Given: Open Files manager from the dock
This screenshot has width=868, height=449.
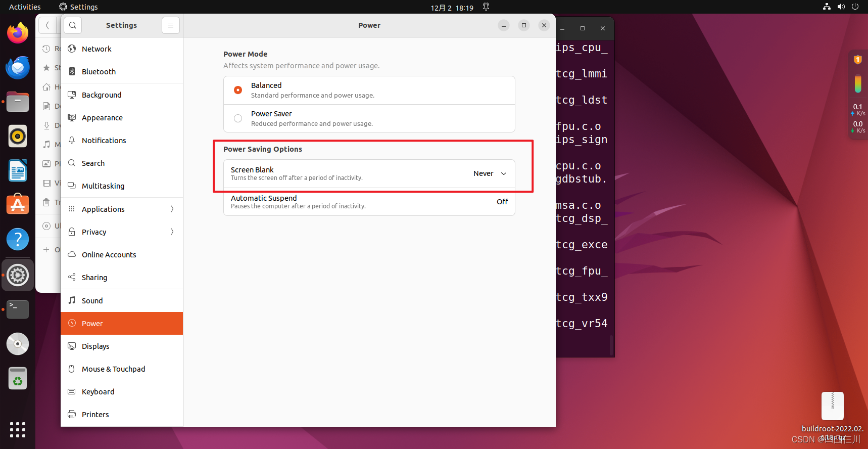Looking at the screenshot, I should tap(18, 102).
